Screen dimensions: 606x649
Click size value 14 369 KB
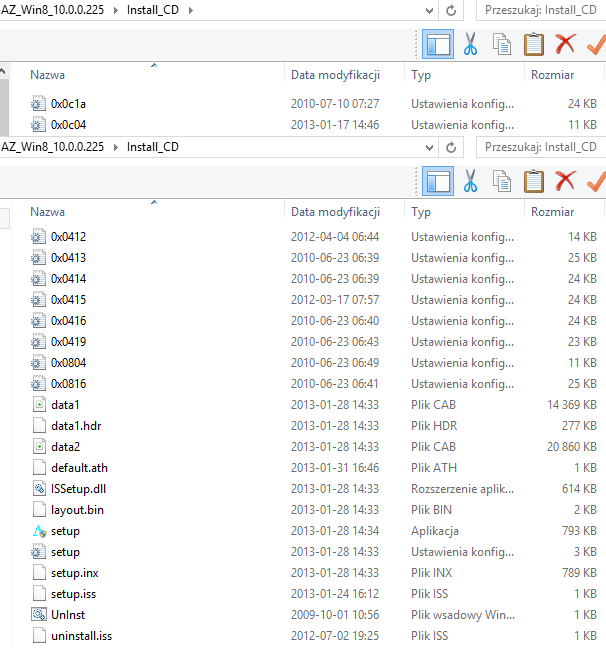572,405
